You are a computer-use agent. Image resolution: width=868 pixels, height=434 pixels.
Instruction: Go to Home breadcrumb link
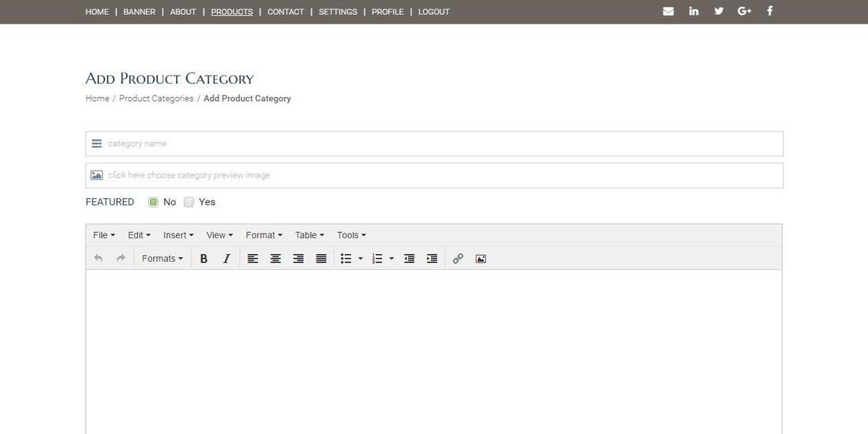97,99
